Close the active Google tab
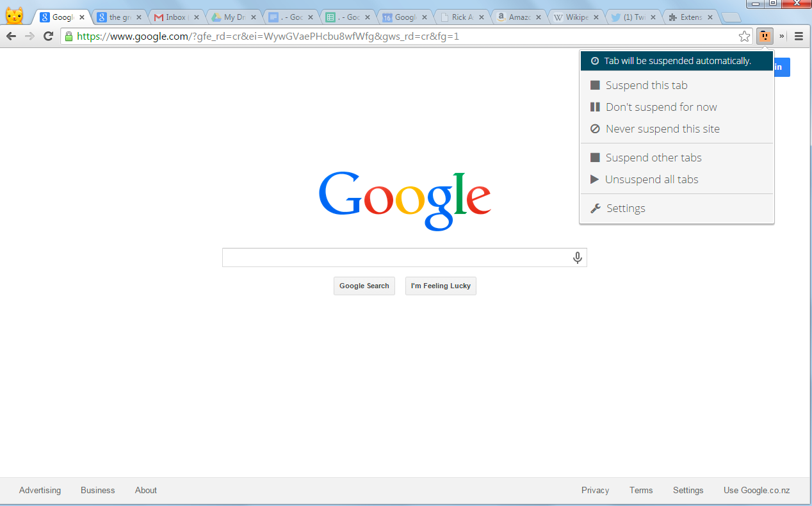812x506 pixels. coord(81,17)
